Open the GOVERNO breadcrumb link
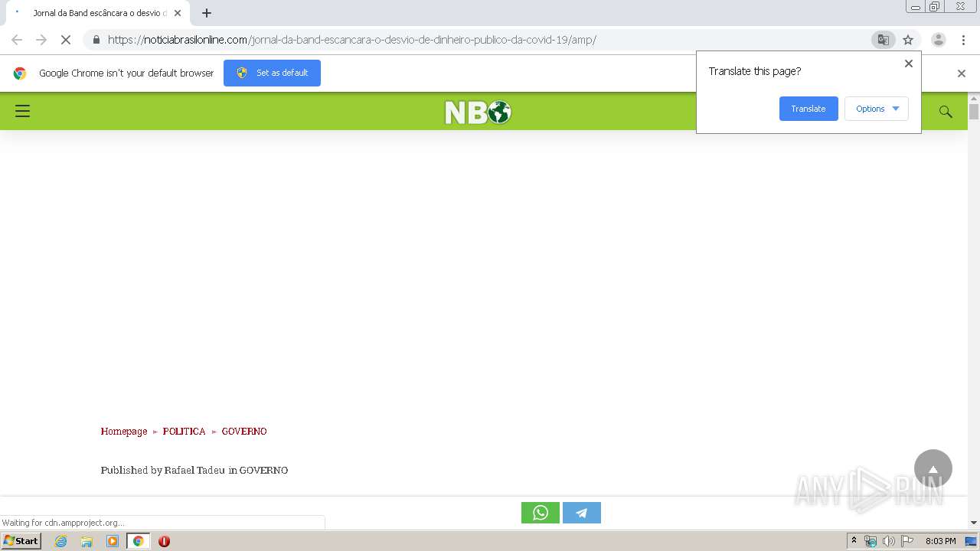The width and height of the screenshot is (980, 551). tap(244, 432)
